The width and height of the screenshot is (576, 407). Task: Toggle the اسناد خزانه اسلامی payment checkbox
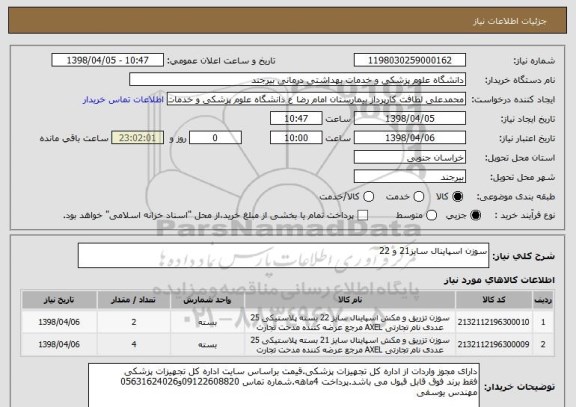(363, 216)
